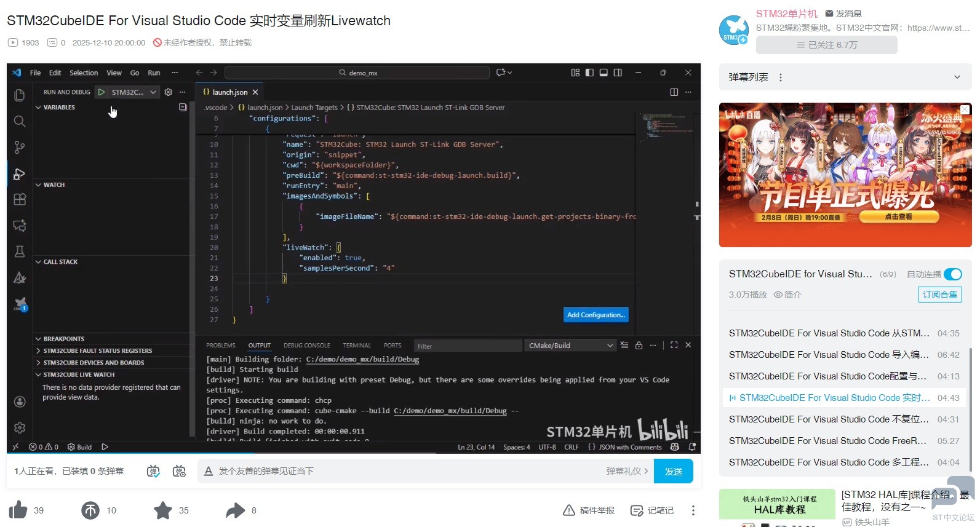
Task: Split the launch.json editor to the right
Action: coord(674,92)
